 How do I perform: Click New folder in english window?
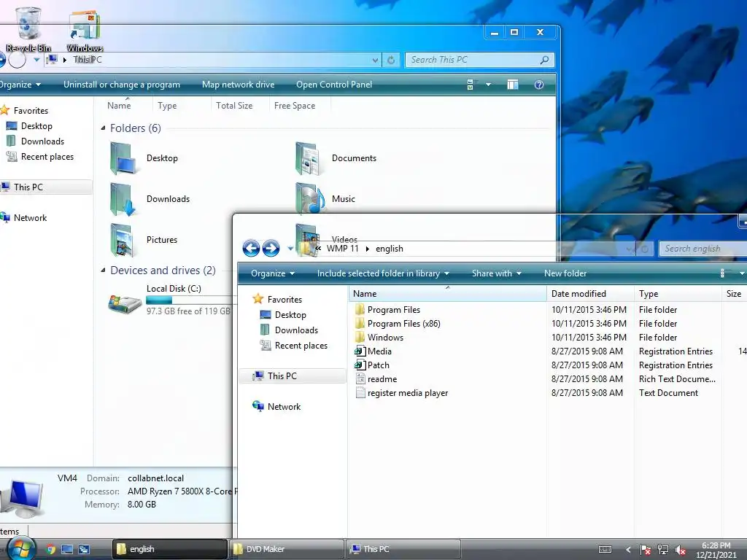point(565,273)
